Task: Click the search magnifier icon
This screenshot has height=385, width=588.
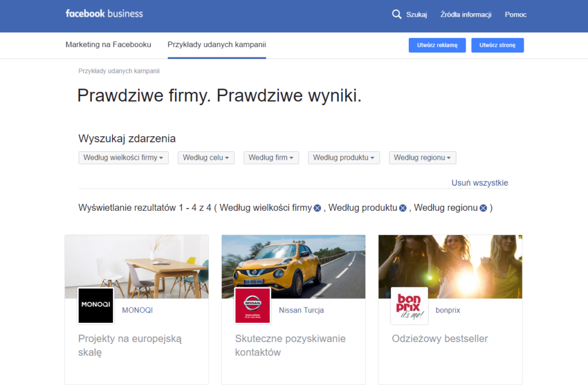Action: click(x=396, y=14)
